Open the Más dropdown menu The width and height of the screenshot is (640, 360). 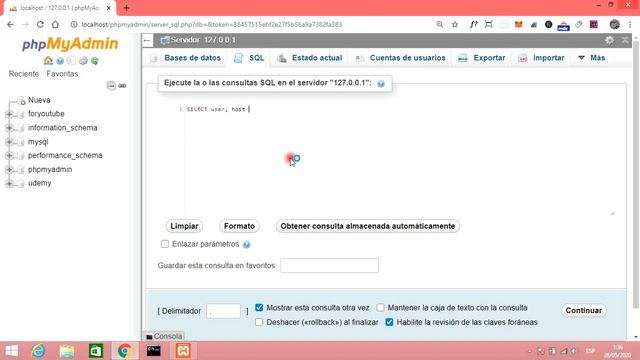coord(591,58)
